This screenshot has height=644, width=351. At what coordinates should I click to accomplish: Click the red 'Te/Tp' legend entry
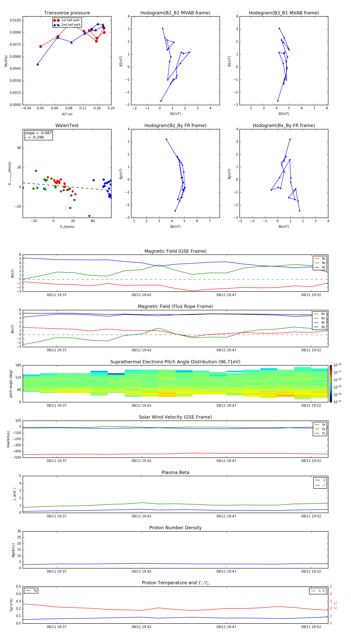(318, 591)
